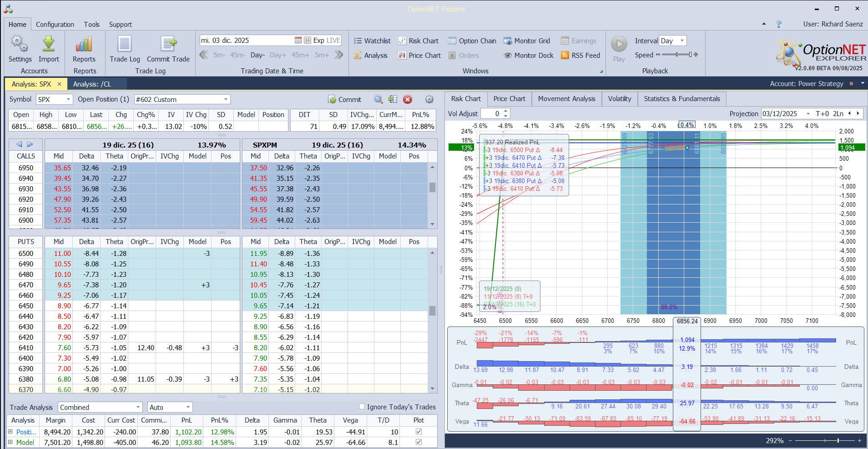Open the Combined trade analysis dropdown

pos(138,408)
